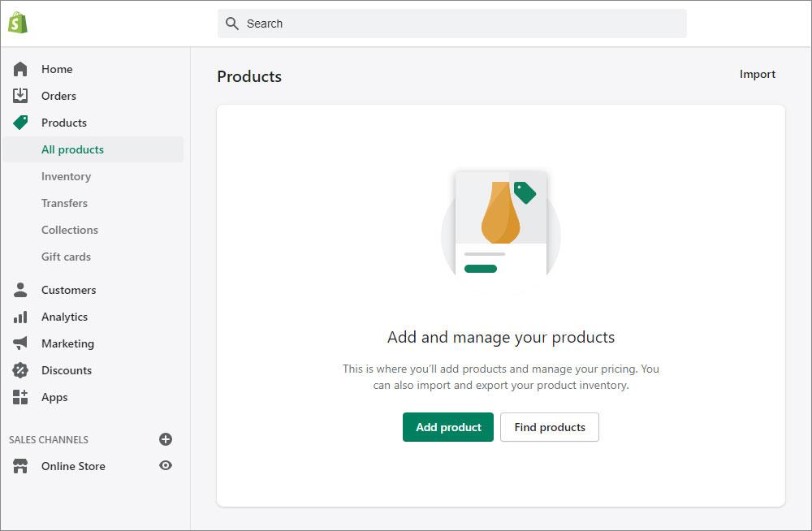Click the Products page title
Viewport: 812px width, 531px height.
click(249, 76)
